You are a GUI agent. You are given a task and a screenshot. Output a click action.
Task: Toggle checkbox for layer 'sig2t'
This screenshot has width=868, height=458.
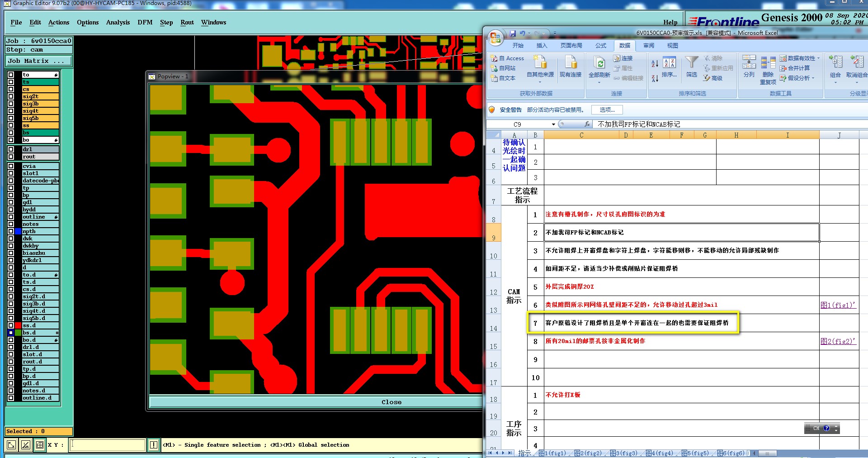(11, 96)
